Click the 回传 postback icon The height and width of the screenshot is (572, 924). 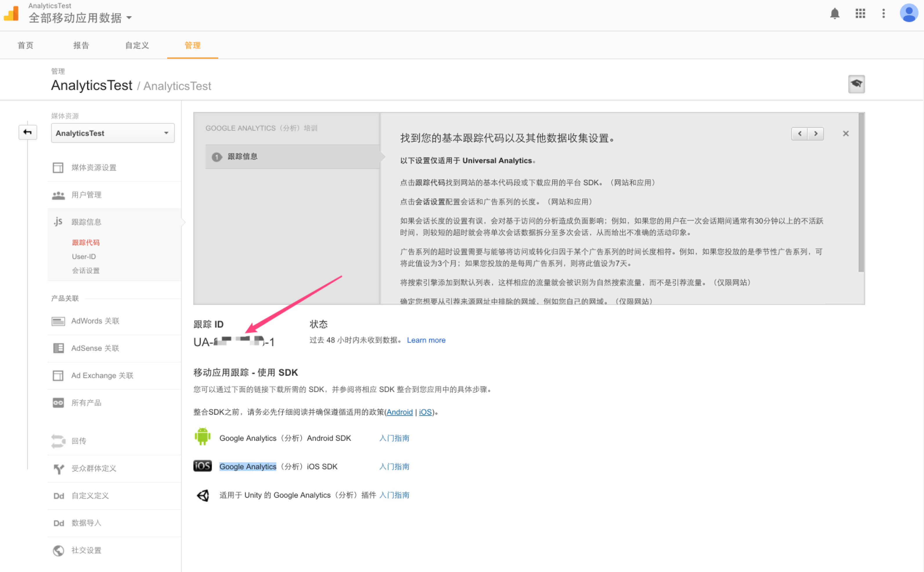(58, 441)
